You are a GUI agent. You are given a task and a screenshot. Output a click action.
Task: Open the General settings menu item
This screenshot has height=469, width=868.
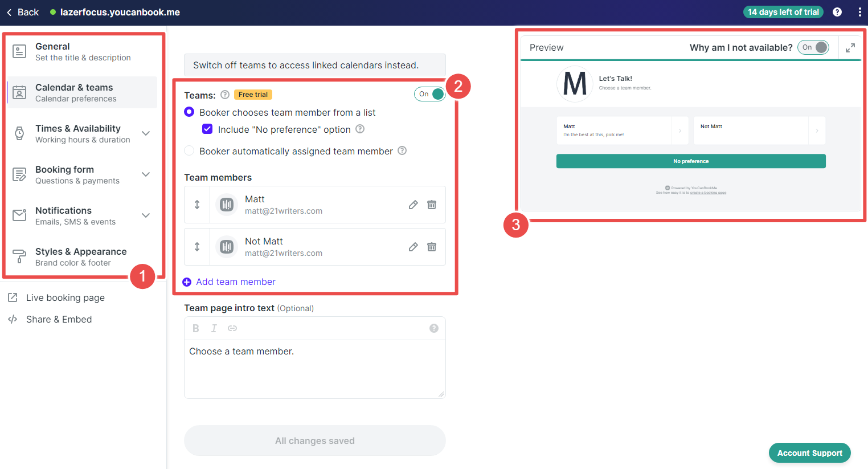(x=82, y=52)
